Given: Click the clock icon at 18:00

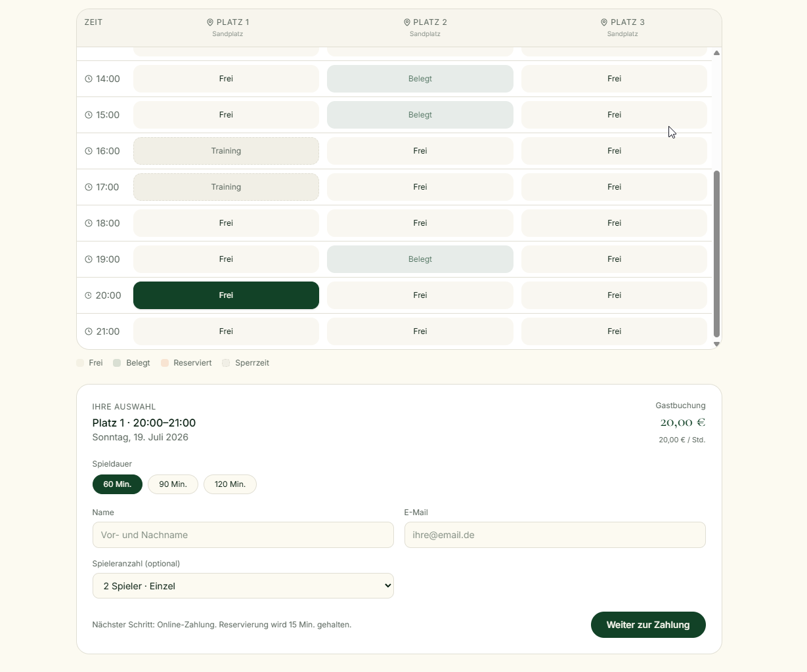Looking at the screenshot, I should tap(89, 223).
